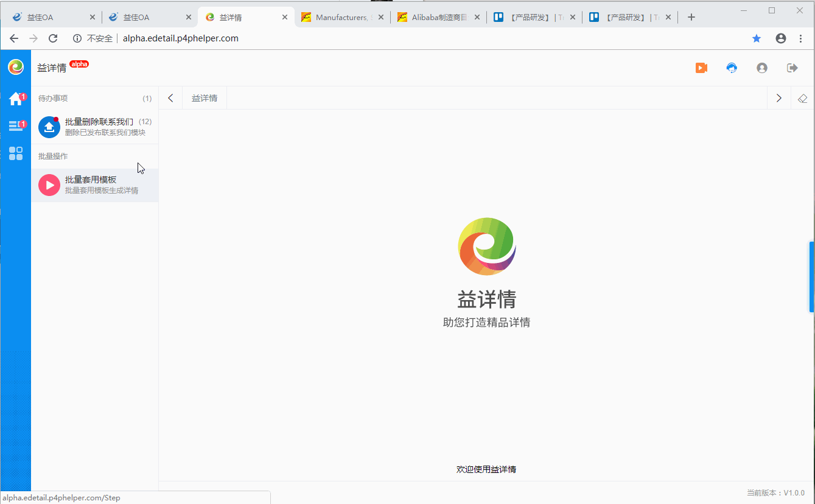Click the 益详情 swirl logo at top left
This screenshot has width=815, height=504.
(15, 67)
